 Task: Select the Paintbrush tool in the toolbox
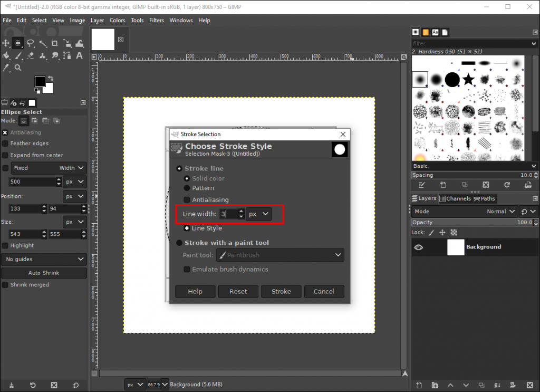click(17, 55)
